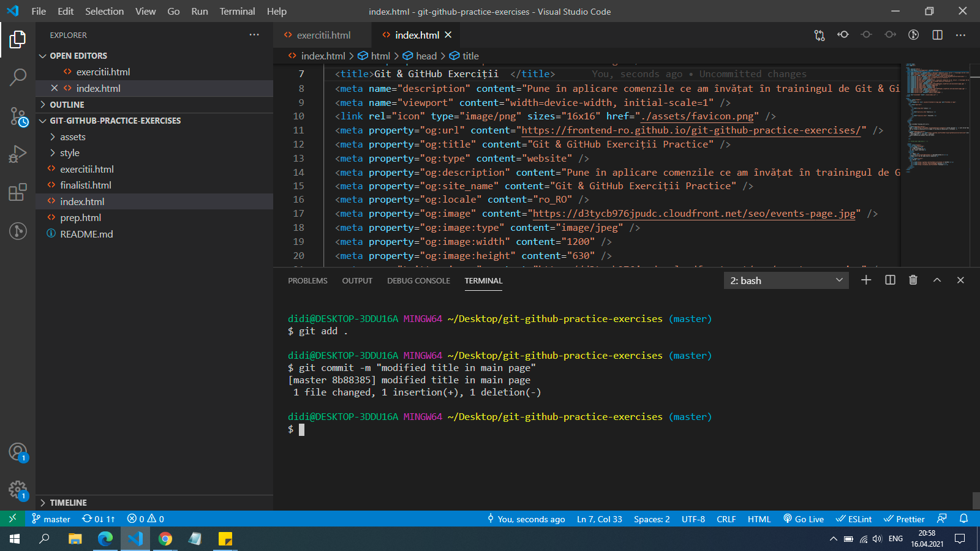
Task: Open the '2: bash' terminal dropdown
Action: point(786,280)
